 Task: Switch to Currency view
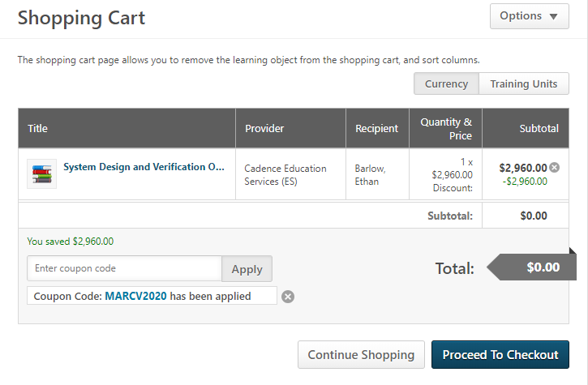point(446,83)
